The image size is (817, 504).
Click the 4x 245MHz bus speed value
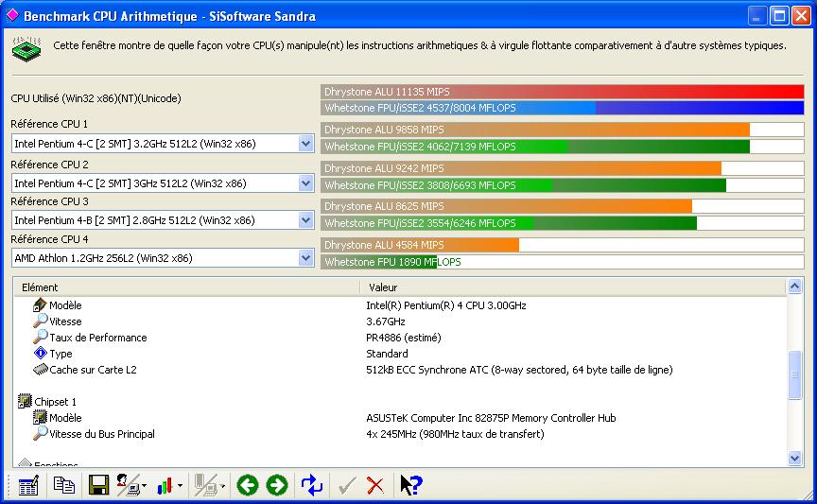click(455, 434)
